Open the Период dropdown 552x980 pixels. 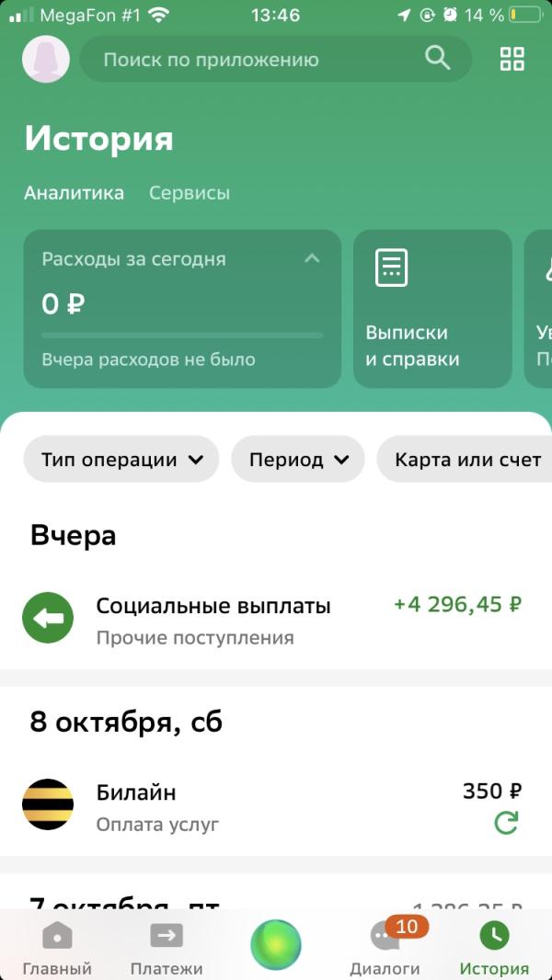(298, 460)
